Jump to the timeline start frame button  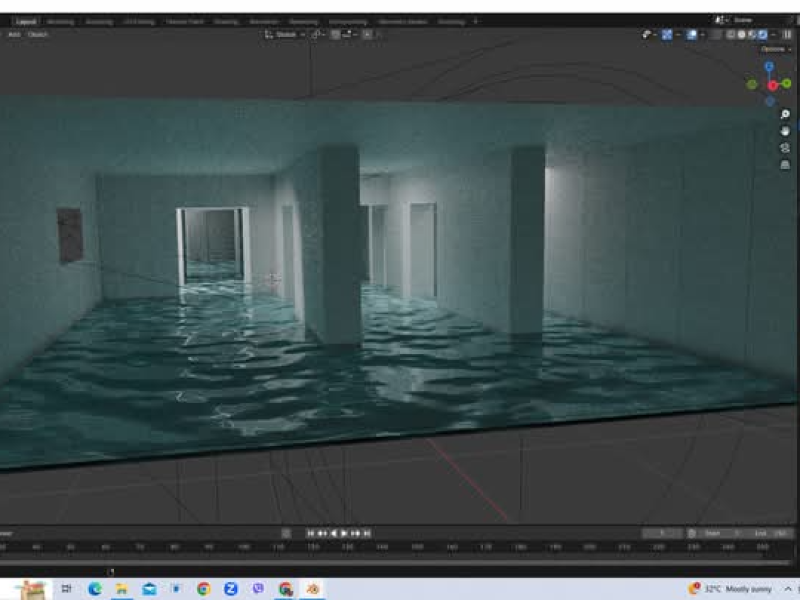tap(311, 534)
